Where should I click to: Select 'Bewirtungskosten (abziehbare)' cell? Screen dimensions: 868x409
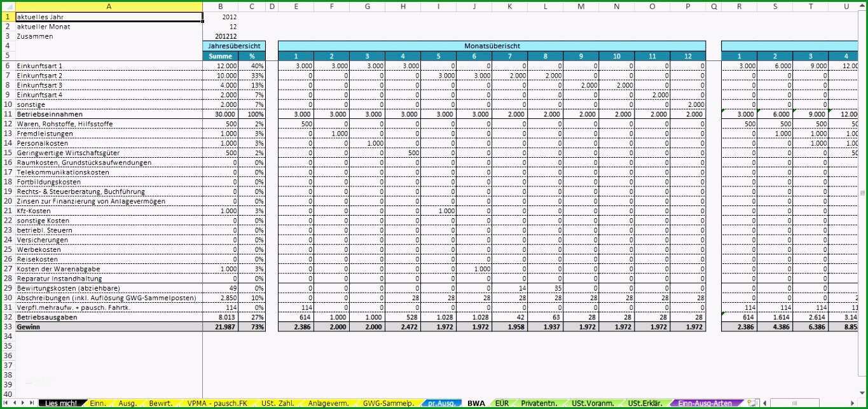(x=109, y=288)
